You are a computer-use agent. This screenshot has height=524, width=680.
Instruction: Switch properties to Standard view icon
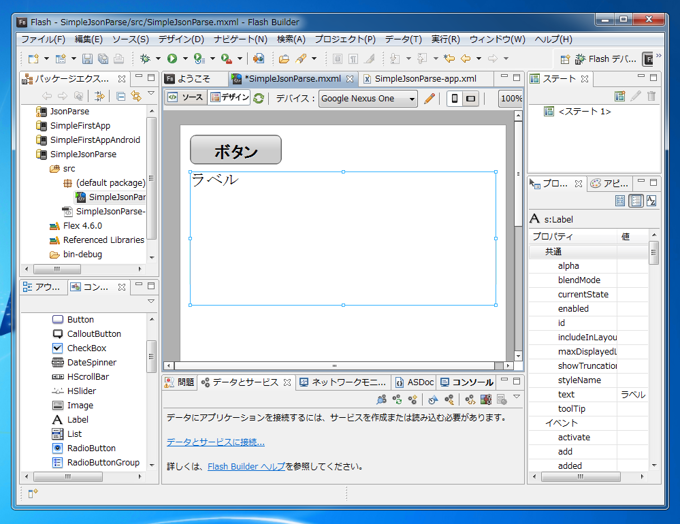[x=620, y=201]
